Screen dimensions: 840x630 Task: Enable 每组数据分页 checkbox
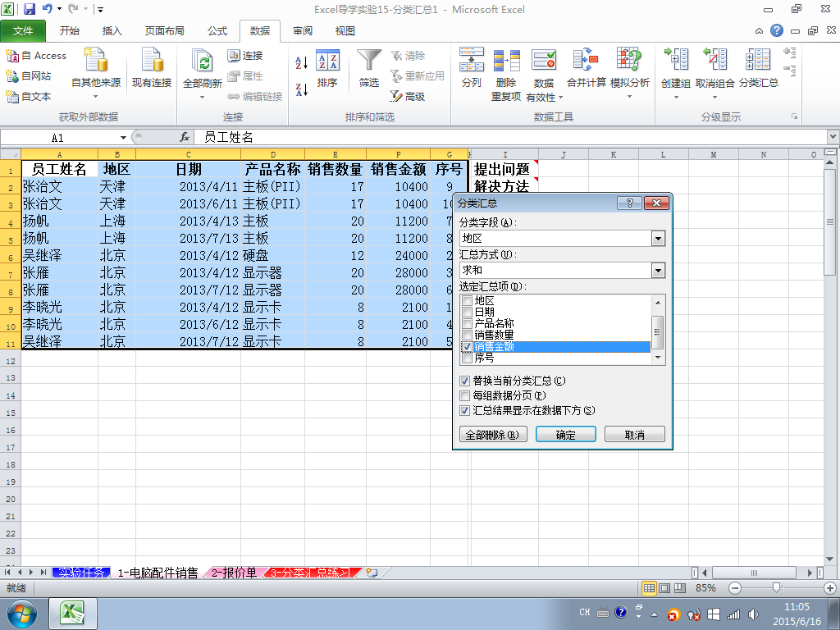pyautogui.click(x=465, y=396)
